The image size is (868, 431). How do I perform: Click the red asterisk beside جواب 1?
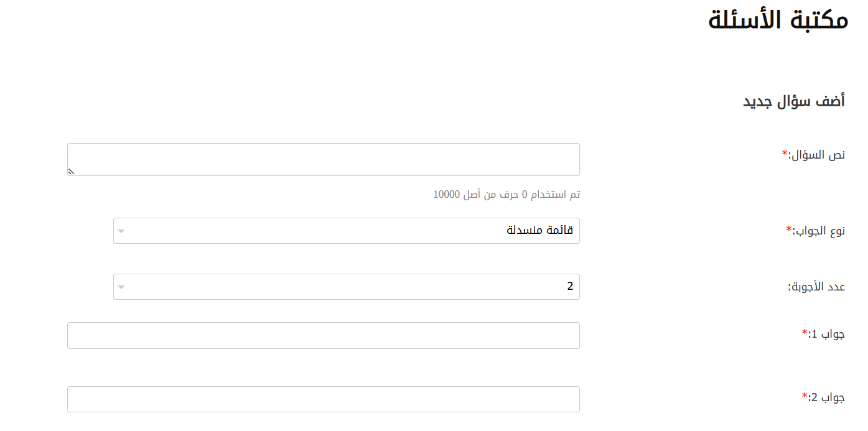click(805, 333)
